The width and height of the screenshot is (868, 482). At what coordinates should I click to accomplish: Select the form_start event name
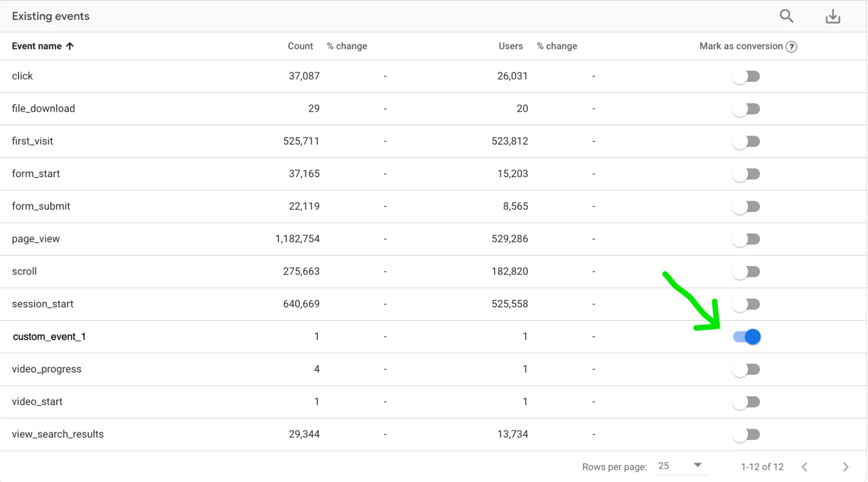tap(36, 174)
